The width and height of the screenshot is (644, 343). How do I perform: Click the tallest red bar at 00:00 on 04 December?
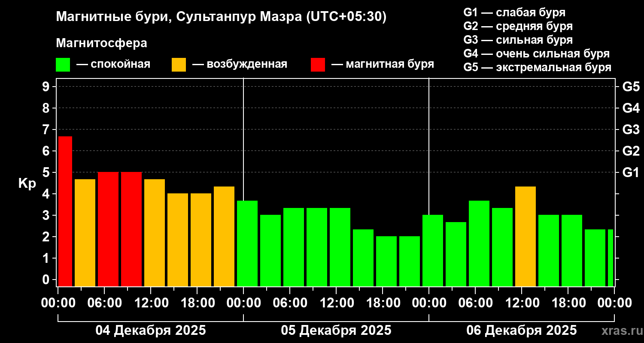point(65,211)
